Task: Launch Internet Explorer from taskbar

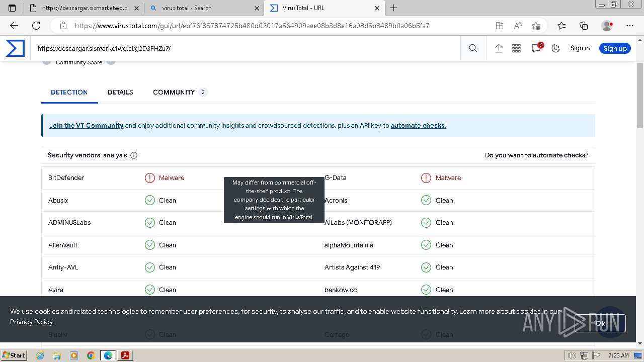Action: click(40, 355)
